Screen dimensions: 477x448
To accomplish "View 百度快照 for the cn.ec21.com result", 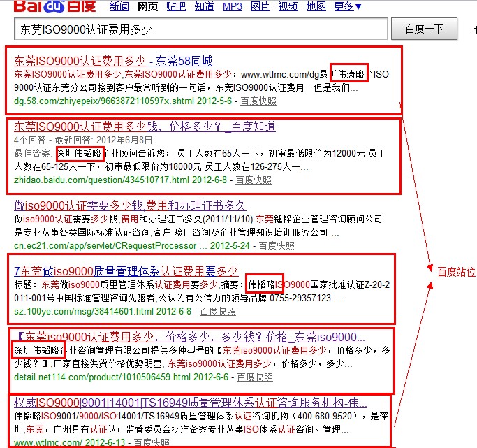I will point(277,245).
